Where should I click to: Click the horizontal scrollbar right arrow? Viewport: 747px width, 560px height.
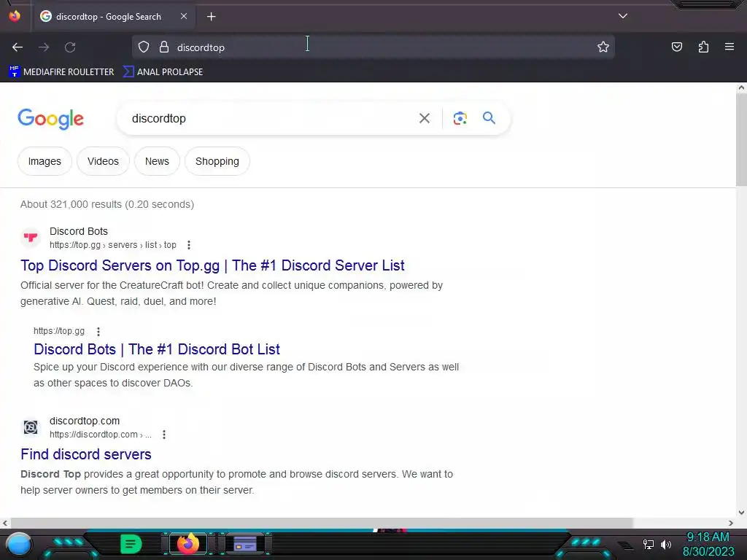[731, 523]
